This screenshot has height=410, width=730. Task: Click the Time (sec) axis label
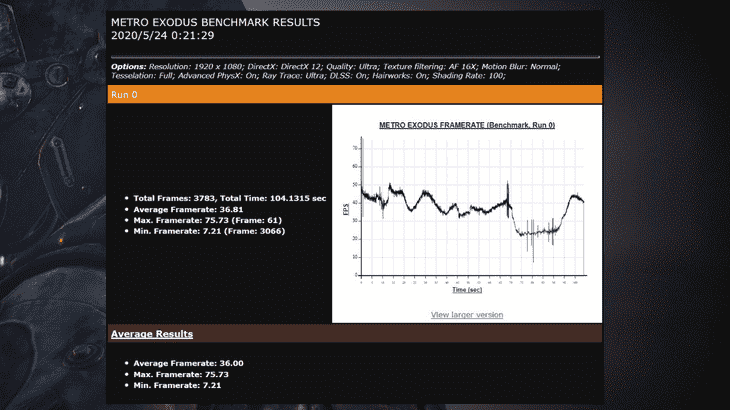click(x=467, y=289)
